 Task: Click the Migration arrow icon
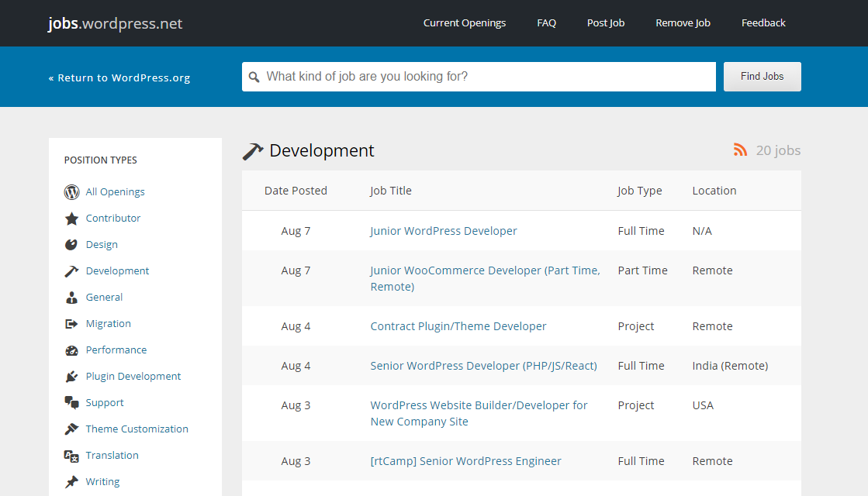click(x=71, y=323)
